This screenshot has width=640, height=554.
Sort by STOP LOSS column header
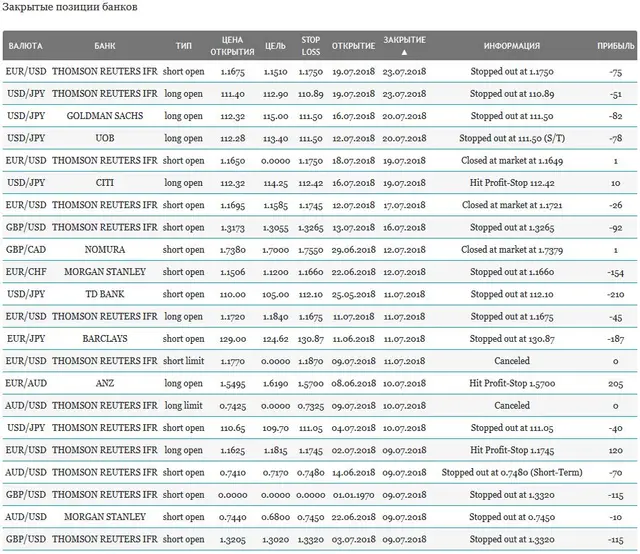point(311,46)
